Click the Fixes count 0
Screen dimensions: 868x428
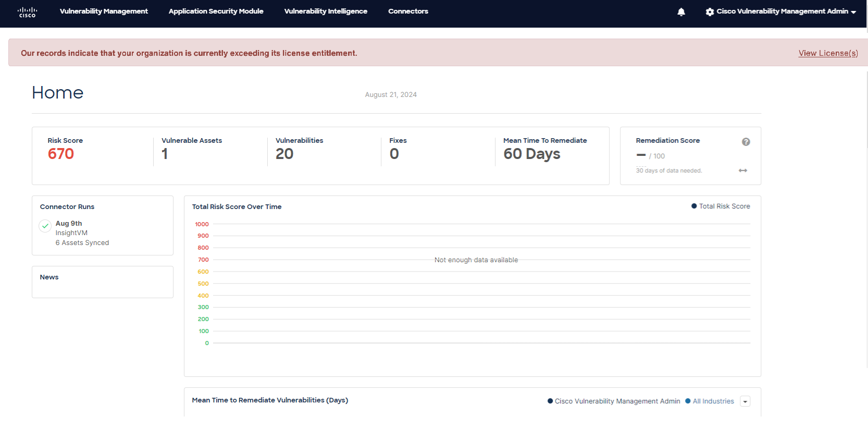click(x=394, y=154)
